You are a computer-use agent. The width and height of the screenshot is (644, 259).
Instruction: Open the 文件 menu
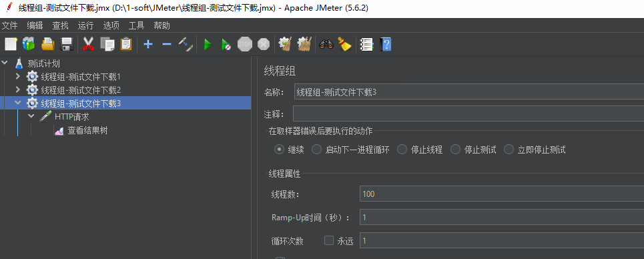pos(10,25)
